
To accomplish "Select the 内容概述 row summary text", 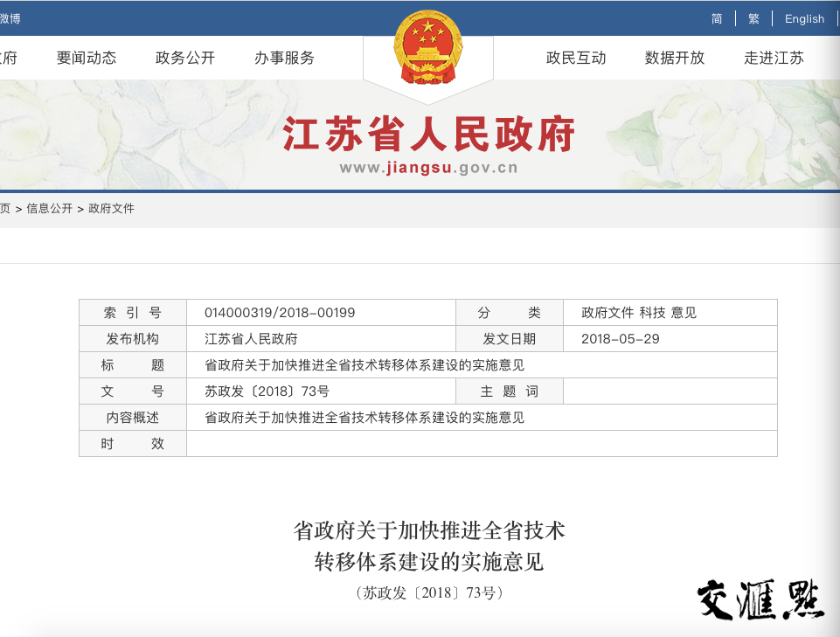I will coord(364,418).
